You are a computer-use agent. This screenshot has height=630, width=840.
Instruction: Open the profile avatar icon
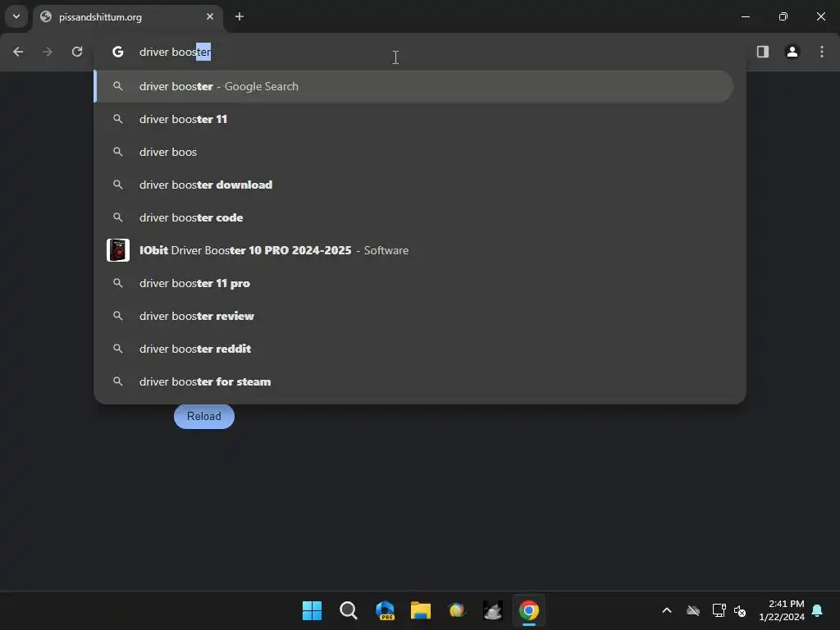tap(792, 52)
